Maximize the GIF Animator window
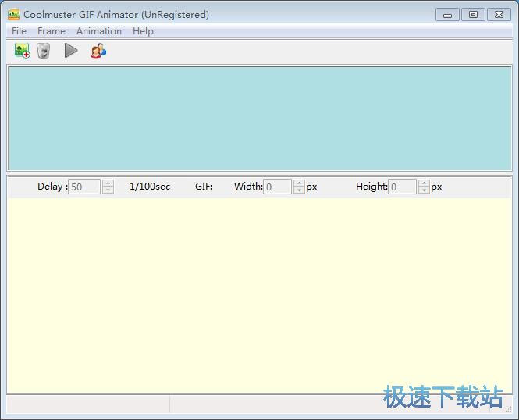Viewport: 519px width, 420px height. (x=473, y=15)
